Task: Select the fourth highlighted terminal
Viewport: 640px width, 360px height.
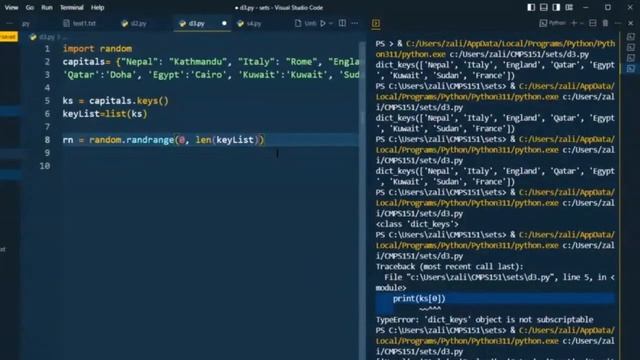Action: tap(631, 69)
